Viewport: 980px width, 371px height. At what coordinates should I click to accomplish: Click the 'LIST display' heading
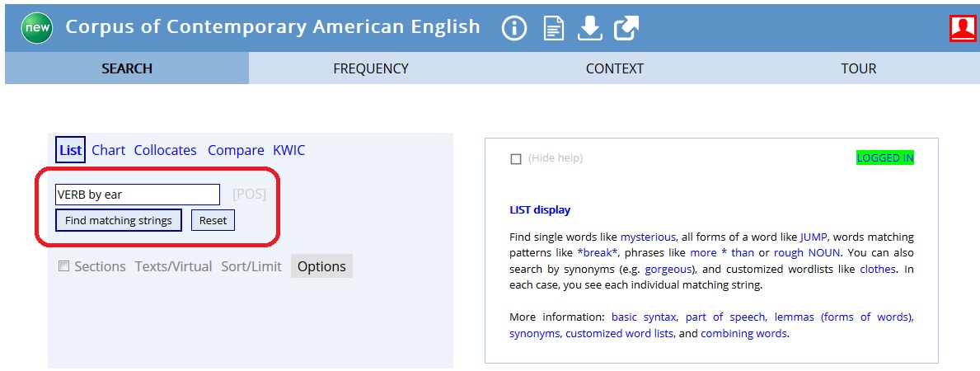[x=540, y=210]
